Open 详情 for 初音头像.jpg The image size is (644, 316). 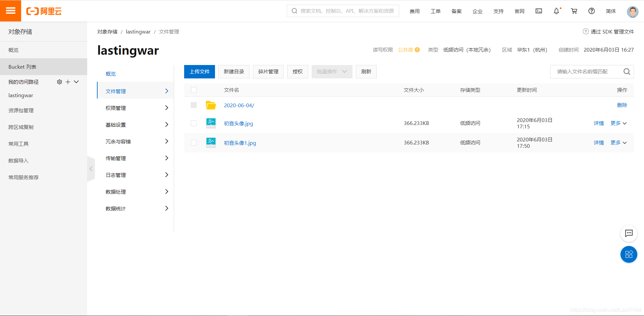pos(599,123)
